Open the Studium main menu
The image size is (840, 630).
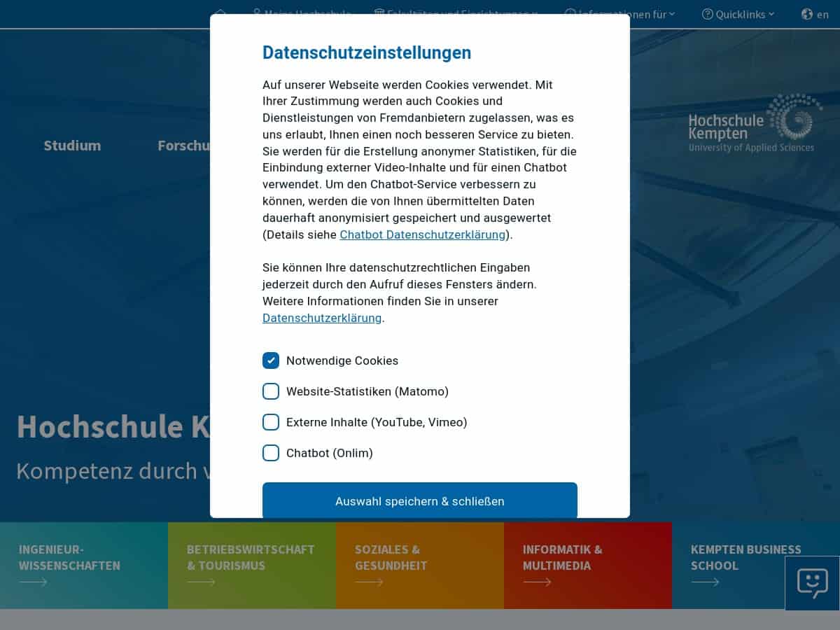(72, 146)
